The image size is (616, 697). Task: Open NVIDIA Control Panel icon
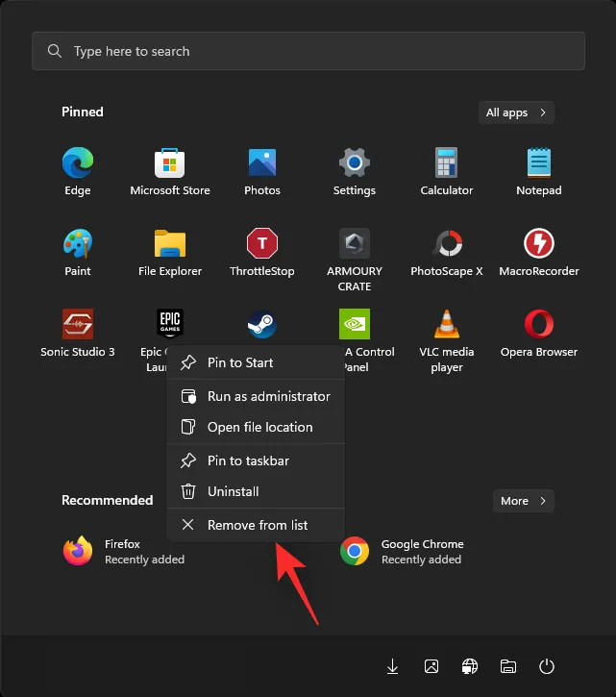355,324
